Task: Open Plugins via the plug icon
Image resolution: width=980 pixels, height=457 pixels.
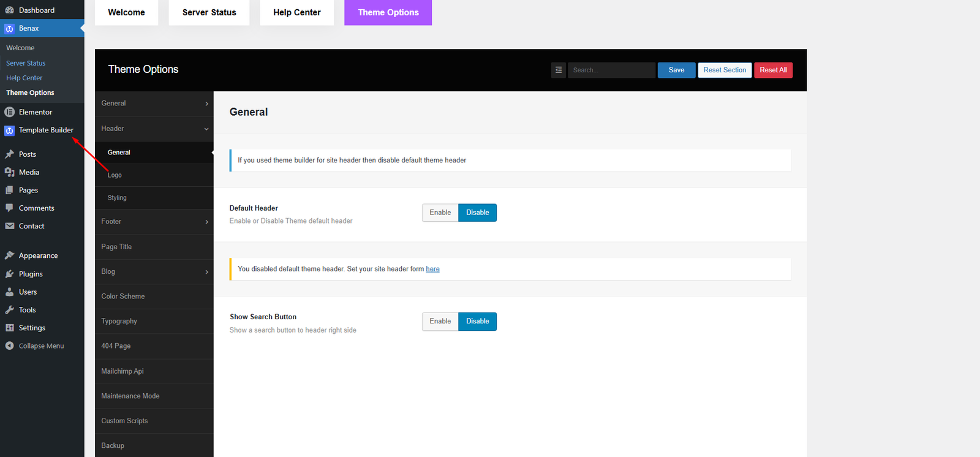Action: [9, 274]
